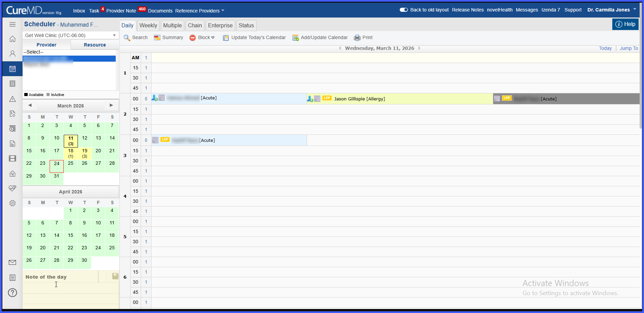Save the Note of the day
644x313 pixels.
[x=115, y=276]
